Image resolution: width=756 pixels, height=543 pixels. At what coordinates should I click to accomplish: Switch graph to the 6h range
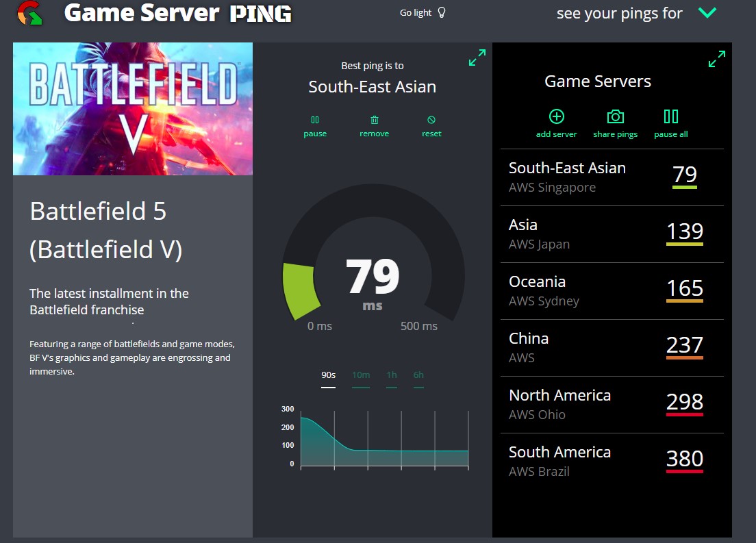(418, 375)
